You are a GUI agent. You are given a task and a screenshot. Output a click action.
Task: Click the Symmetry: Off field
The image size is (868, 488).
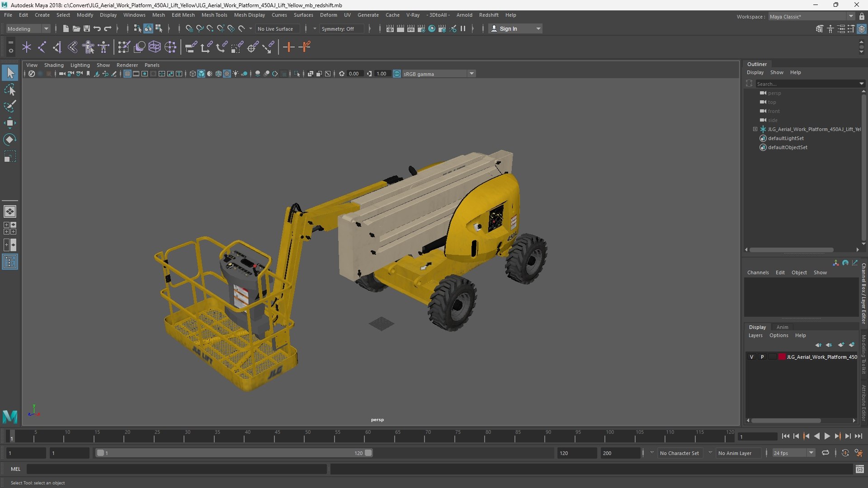(341, 28)
